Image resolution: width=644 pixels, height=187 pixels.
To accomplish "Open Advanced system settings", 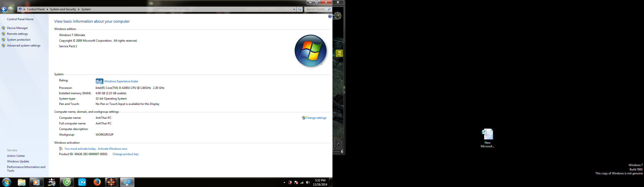I will pyautogui.click(x=24, y=46).
